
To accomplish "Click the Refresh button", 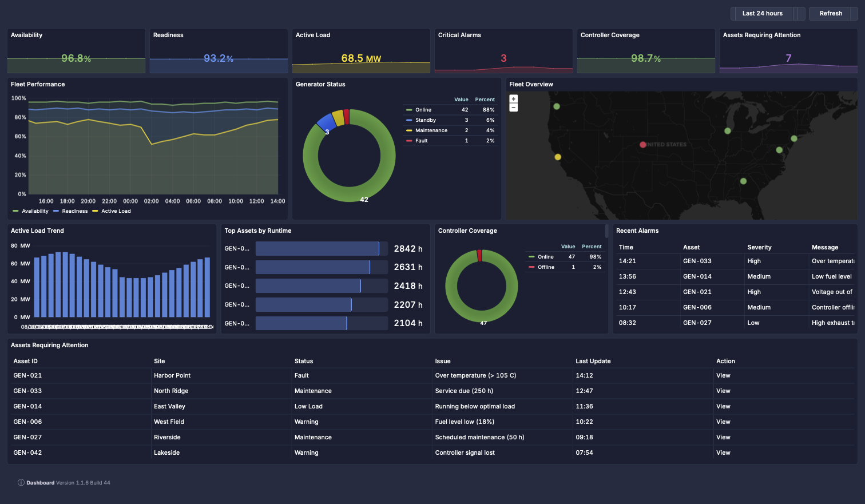I will pyautogui.click(x=831, y=13).
